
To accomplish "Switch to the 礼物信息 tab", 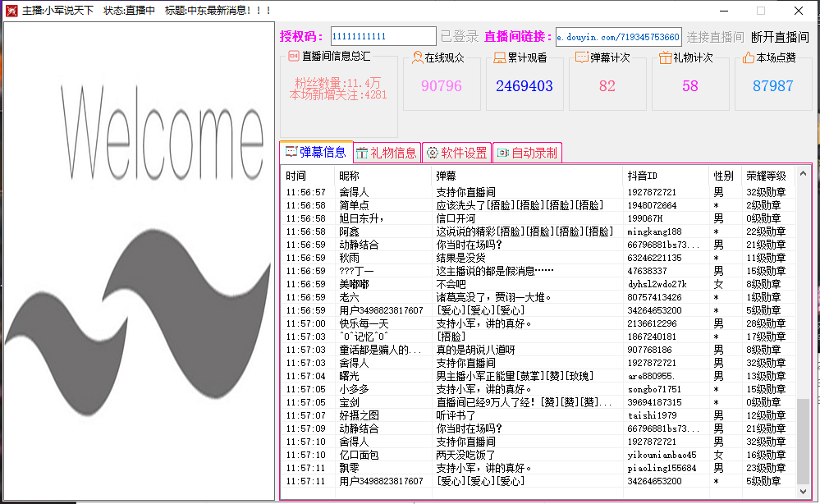I will click(x=387, y=153).
